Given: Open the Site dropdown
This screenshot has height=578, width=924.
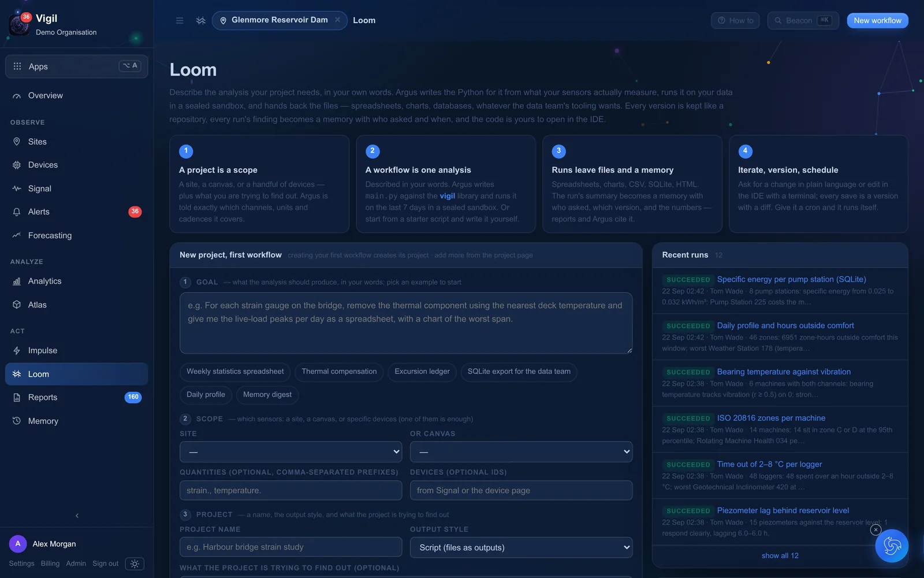Looking at the screenshot, I should click(290, 452).
